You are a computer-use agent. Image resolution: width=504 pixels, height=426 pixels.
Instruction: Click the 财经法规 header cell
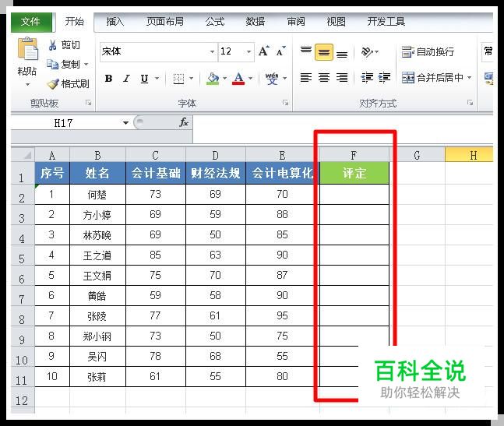click(216, 173)
